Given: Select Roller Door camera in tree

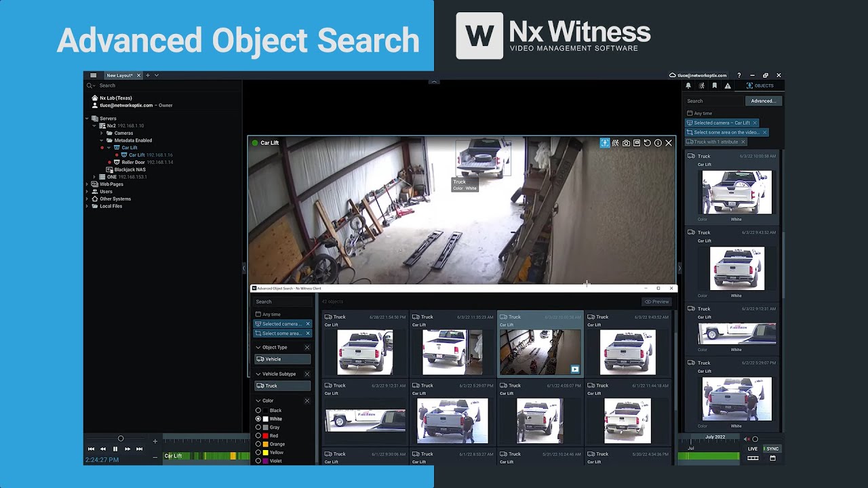Looking at the screenshot, I should pyautogui.click(x=143, y=162).
